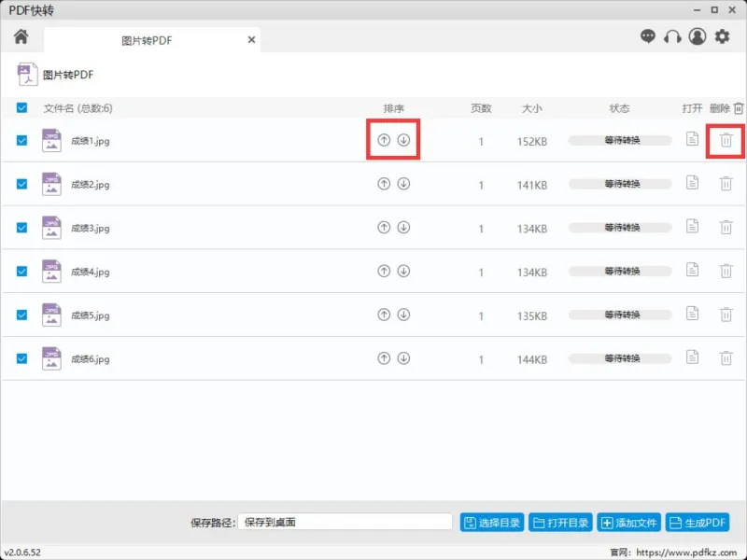
Task: Maximize the PDF快转 window
Action: [x=714, y=9]
